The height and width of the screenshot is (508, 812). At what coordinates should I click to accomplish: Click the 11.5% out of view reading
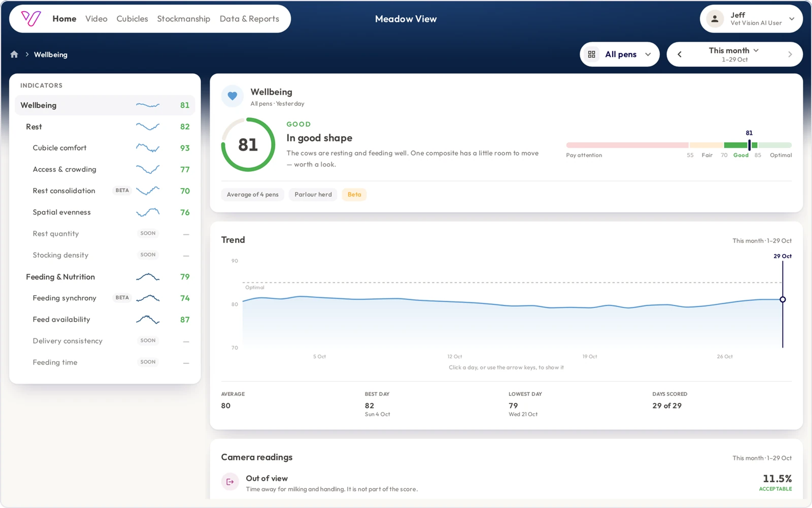[777, 478]
